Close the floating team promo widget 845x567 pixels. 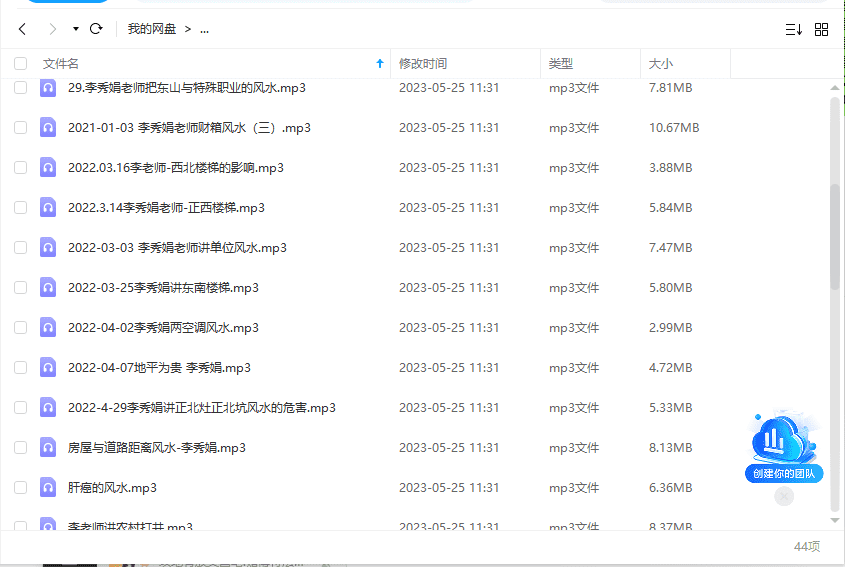pos(784,496)
